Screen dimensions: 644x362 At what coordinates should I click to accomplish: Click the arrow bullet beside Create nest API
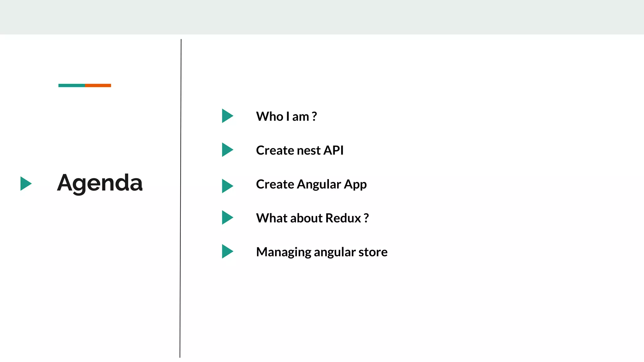227,150
